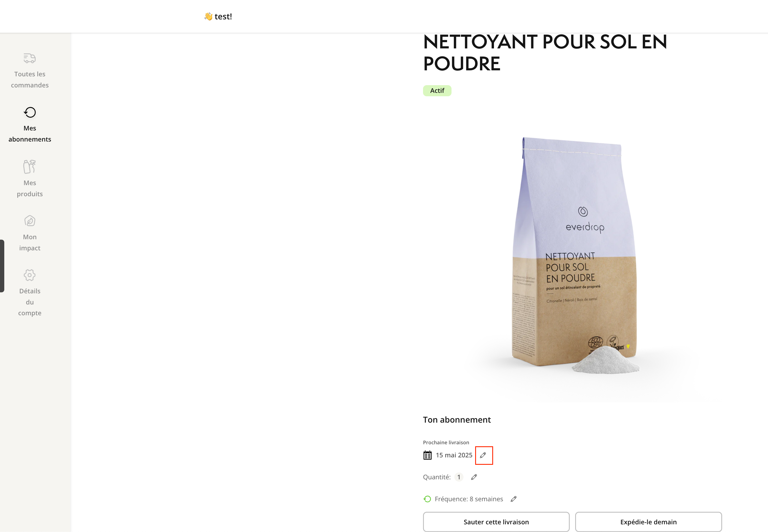Click pencil icon beside Fréquence 8 semaines

514,499
